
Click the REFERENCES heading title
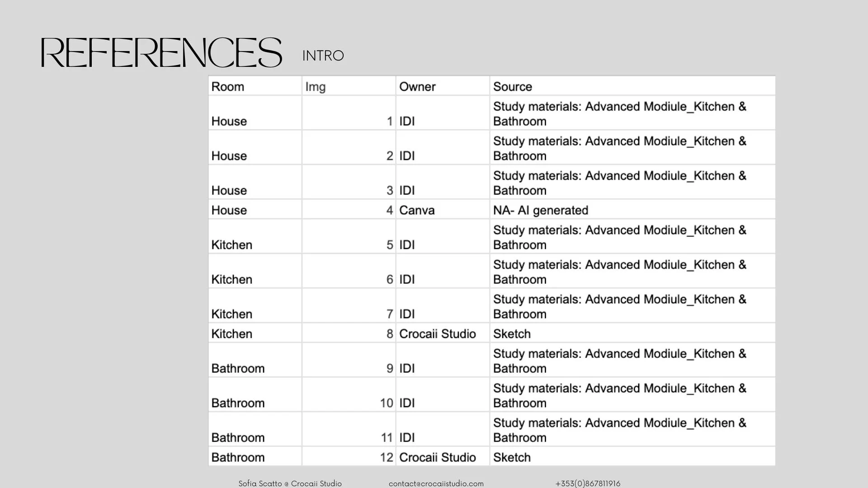coord(161,53)
